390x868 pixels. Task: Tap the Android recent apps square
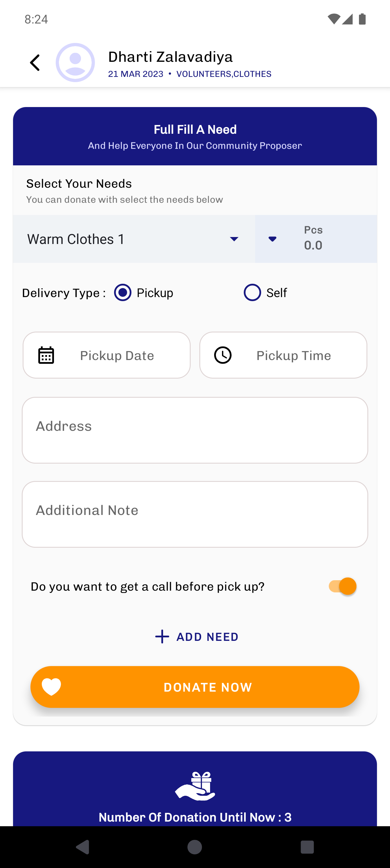coord(307,847)
